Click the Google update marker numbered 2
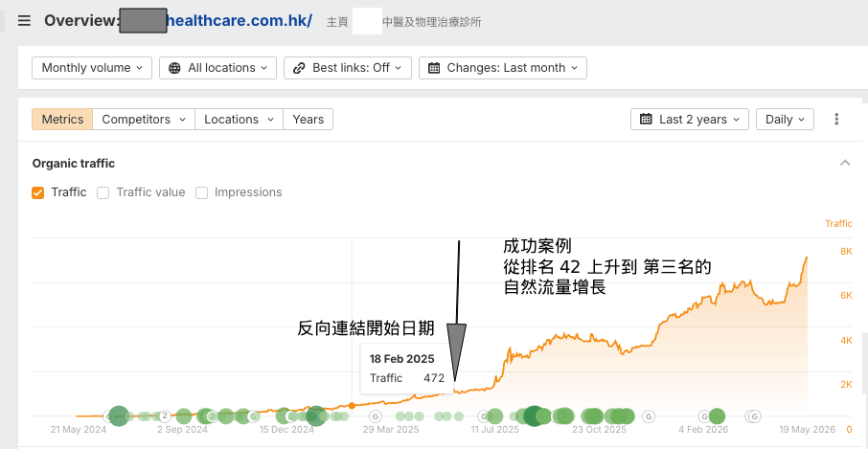Viewport: 868px width, 449px height. point(165,415)
